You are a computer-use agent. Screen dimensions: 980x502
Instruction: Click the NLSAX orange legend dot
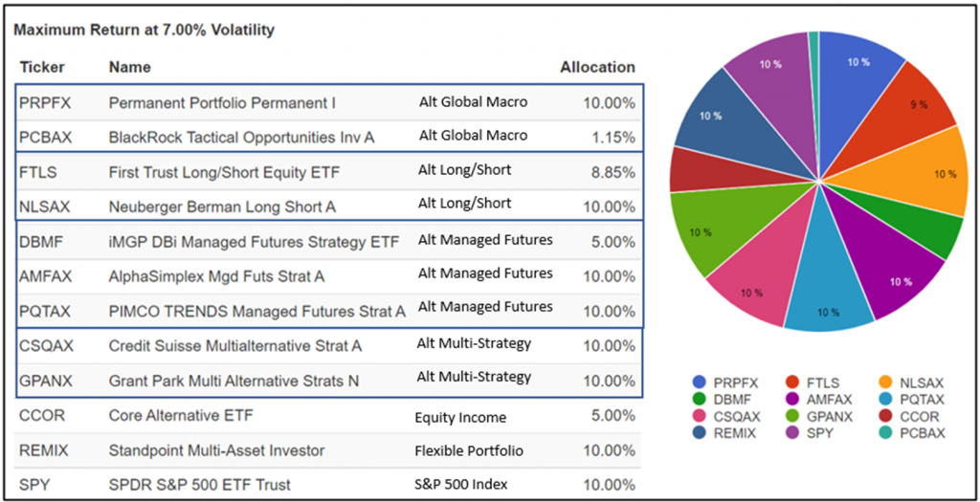tap(882, 382)
